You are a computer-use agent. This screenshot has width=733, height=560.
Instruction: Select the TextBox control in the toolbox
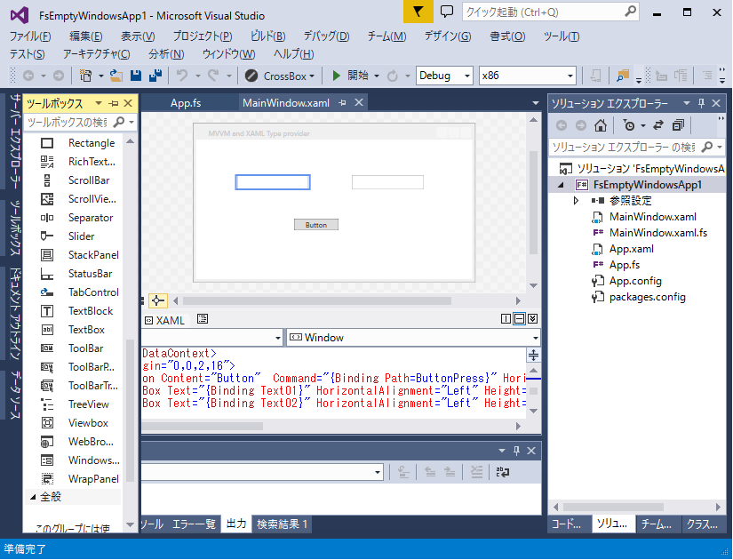[86, 330]
